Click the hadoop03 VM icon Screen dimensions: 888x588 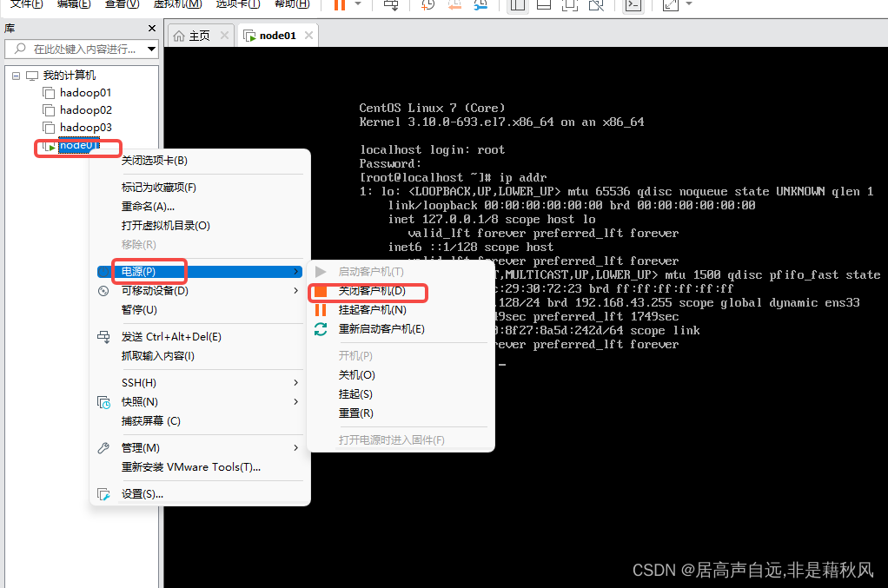pos(49,128)
